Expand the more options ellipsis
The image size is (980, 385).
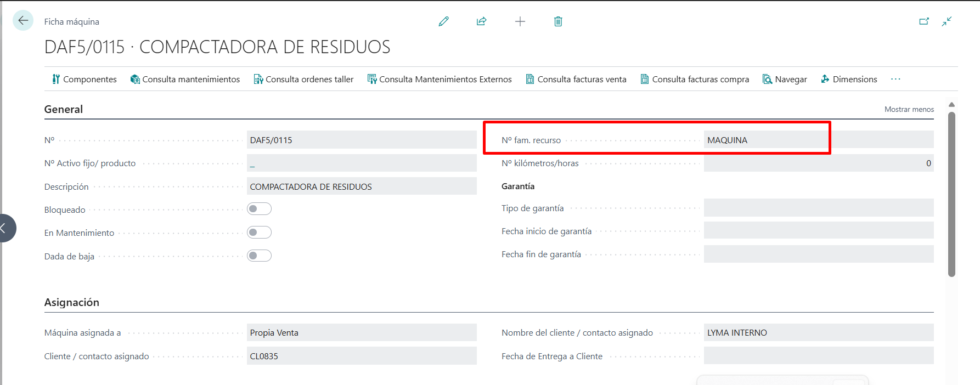click(x=895, y=79)
